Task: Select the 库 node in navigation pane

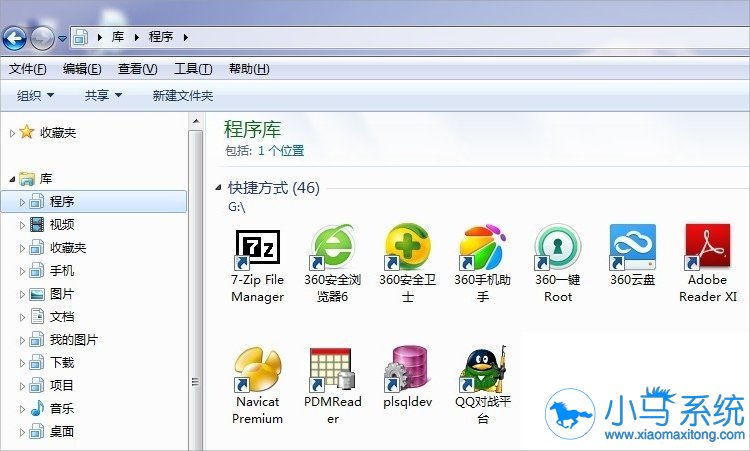Action: (35, 179)
